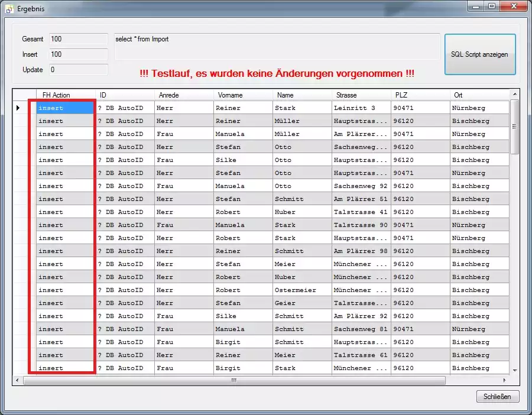Click the Gesamt count field
This screenshot has width=532, height=415.
coord(78,39)
